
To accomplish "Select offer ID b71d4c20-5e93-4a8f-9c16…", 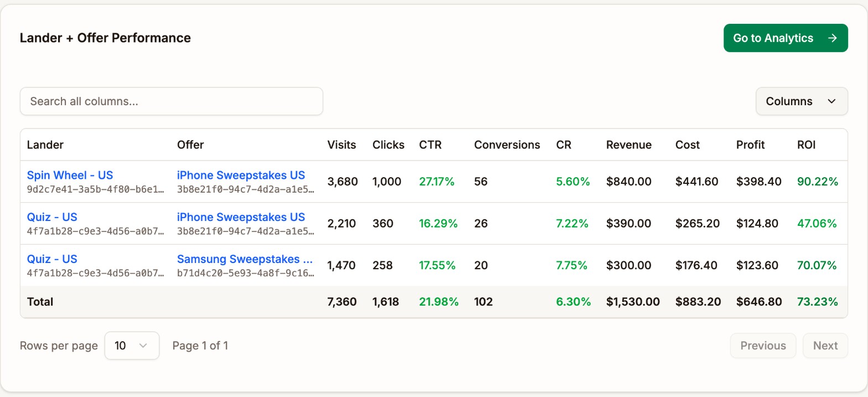I will click(x=246, y=273).
